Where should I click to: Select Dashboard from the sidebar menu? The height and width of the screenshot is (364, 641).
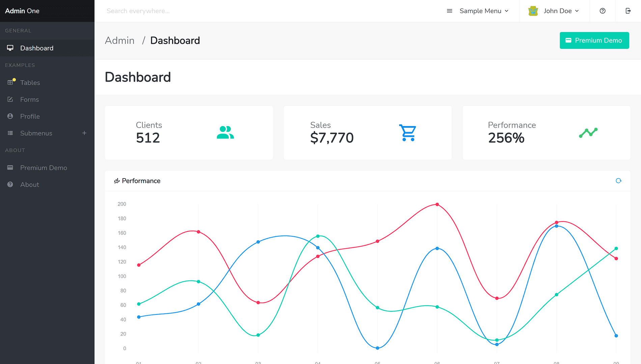click(37, 48)
